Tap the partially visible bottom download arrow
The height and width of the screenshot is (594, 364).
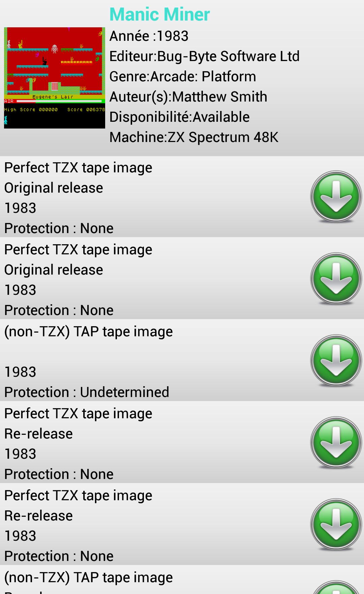pos(336,589)
